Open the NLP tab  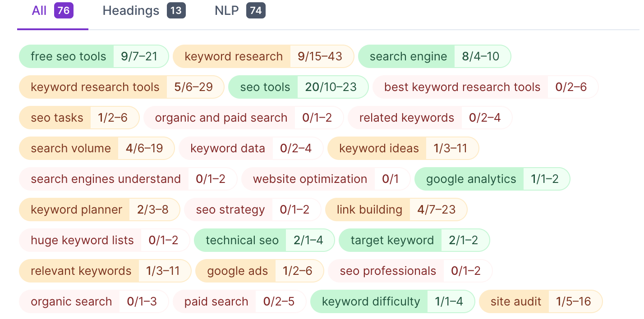click(240, 11)
